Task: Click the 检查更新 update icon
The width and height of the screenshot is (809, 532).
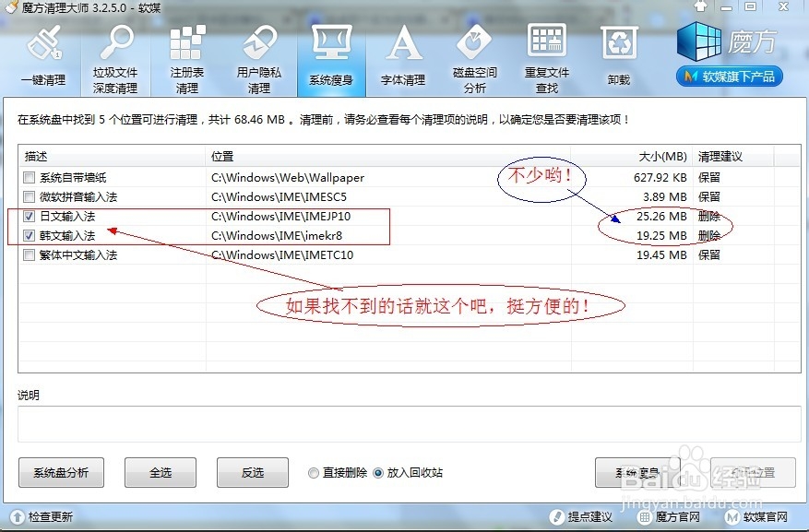Action: [x=17, y=516]
